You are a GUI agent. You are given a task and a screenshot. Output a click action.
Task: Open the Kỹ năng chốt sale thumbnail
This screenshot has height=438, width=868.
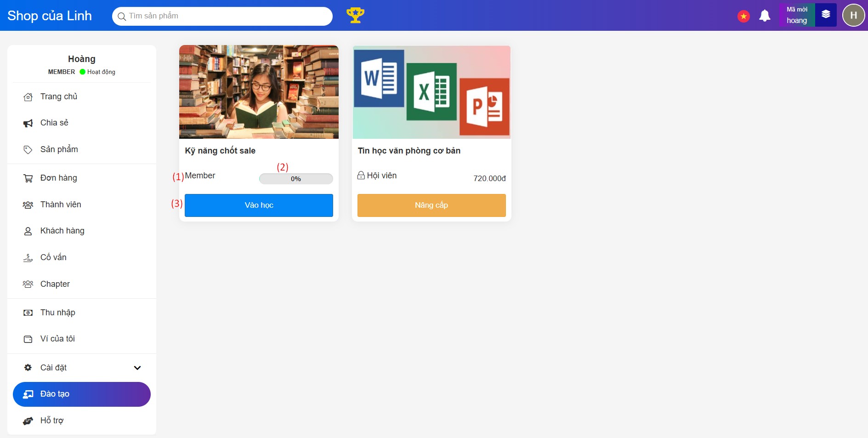(259, 92)
